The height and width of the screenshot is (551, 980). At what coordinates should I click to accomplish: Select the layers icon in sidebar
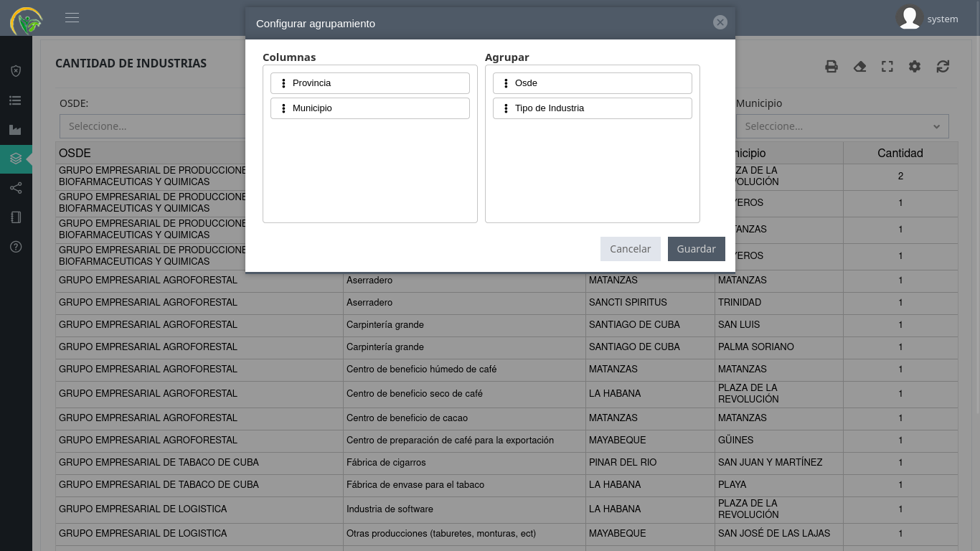pyautogui.click(x=16, y=159)
